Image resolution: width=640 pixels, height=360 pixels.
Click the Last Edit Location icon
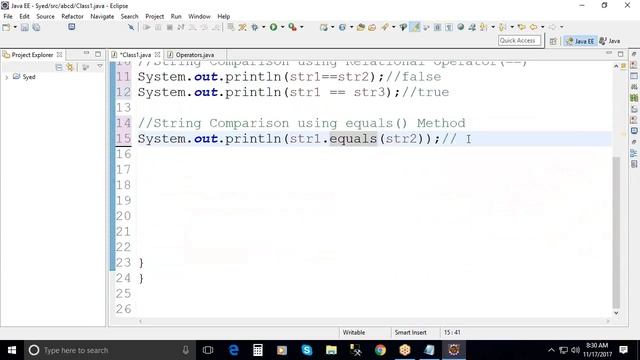click(522, 27)
